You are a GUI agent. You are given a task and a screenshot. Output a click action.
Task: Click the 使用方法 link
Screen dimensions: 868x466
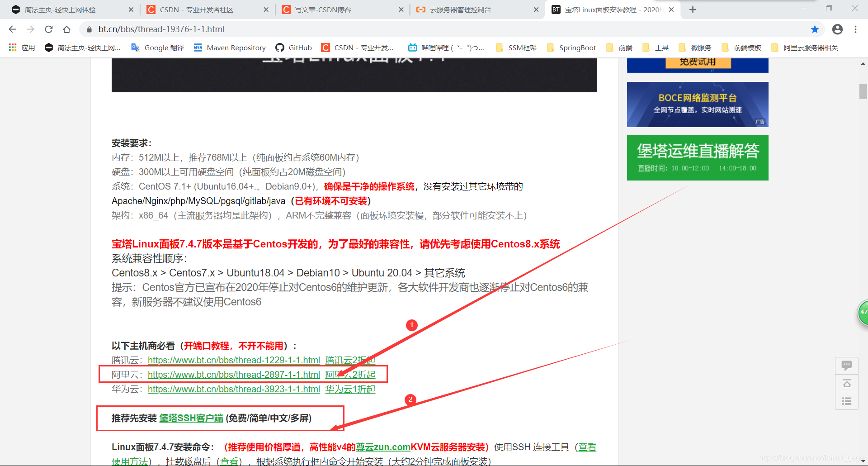130,461
